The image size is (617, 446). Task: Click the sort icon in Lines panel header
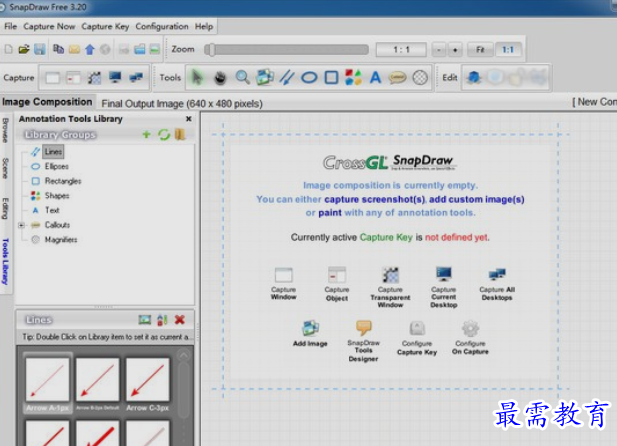[162, 320]
